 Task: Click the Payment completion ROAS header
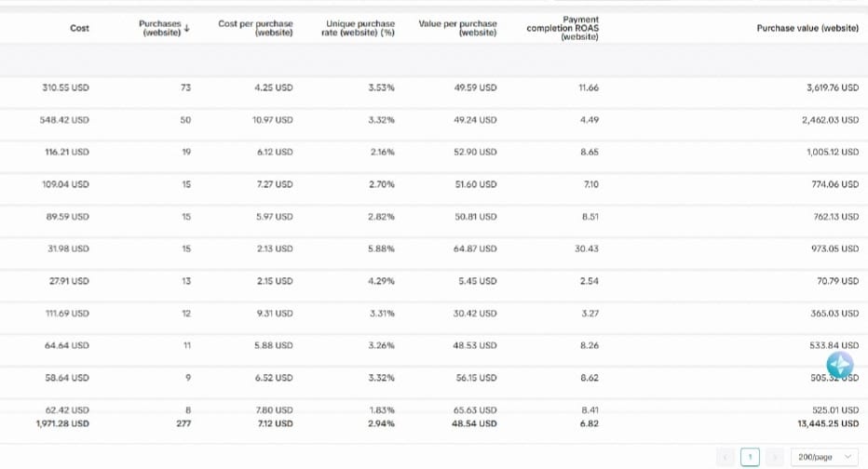(563, 29)
